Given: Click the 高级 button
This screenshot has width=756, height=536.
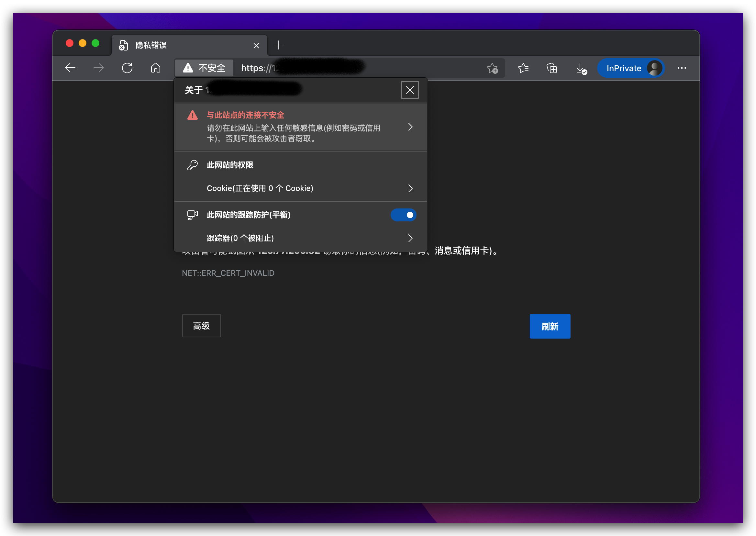Looking at the screenshot, I should 201,325.
